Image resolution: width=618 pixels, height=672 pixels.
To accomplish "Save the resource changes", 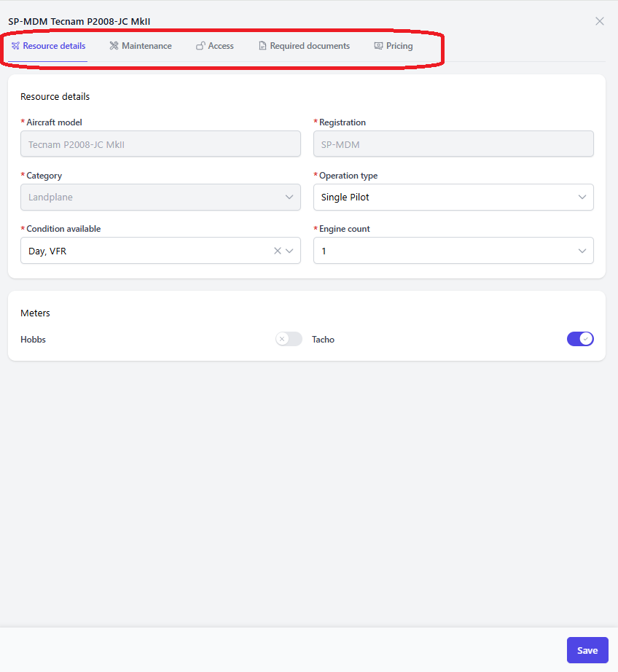I will coord(587,650).
